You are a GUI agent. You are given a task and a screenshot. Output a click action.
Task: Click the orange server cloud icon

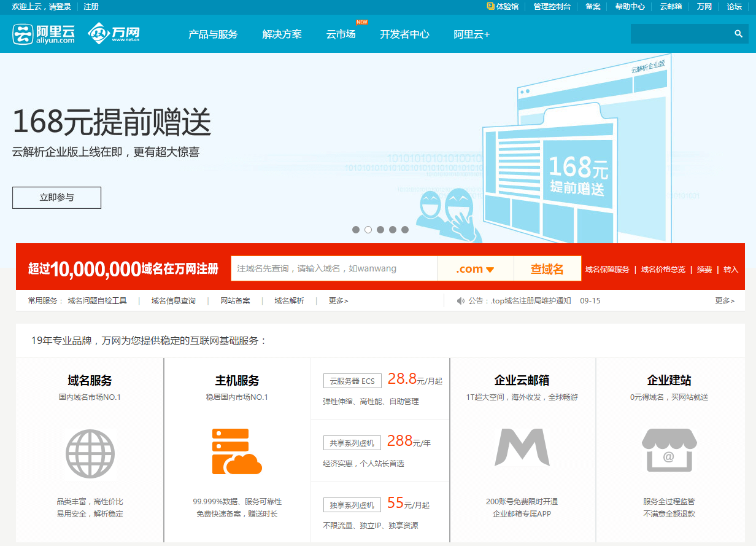[x=237, y=451]
